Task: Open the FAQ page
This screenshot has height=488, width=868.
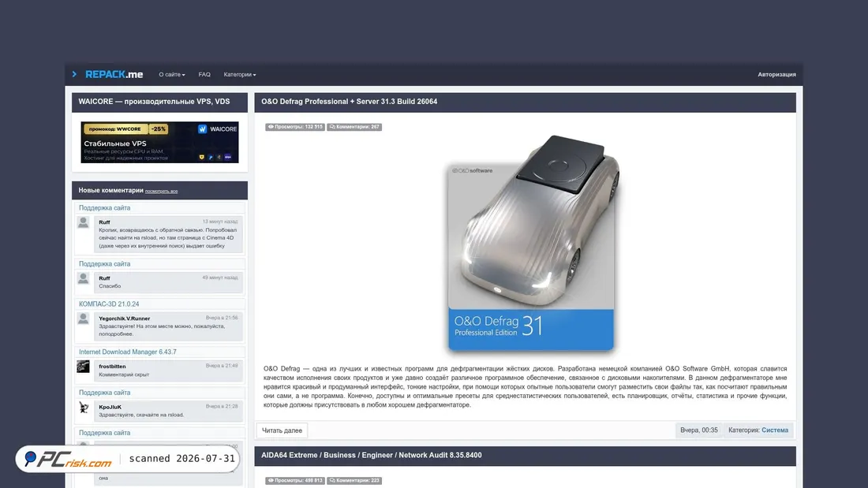Action: pos(204,75)
